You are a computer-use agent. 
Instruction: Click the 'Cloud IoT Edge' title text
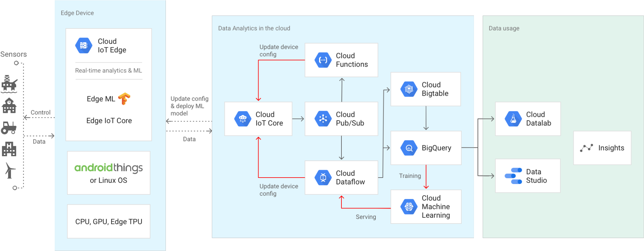(112, 46)
